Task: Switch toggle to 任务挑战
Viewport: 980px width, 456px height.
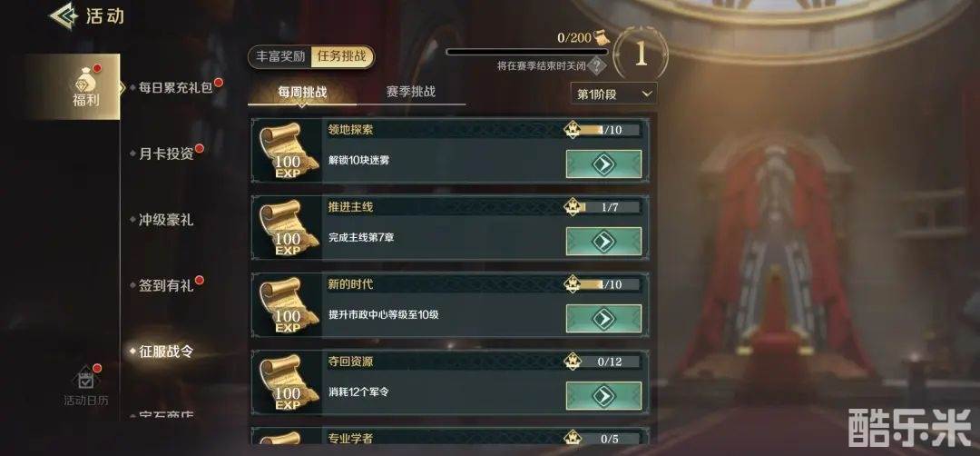Action: tap(342, 56)
